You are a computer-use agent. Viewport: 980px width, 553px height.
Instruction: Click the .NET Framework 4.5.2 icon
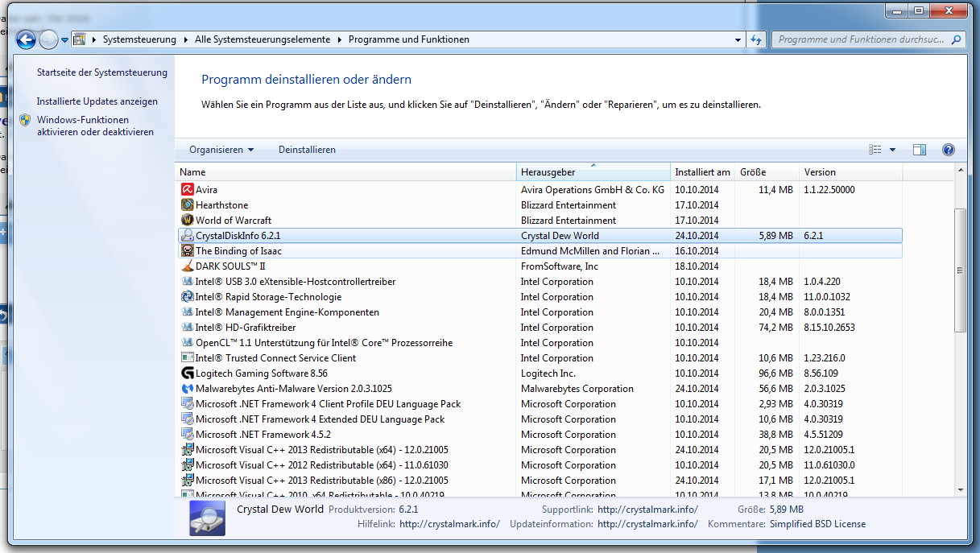pyautogui.click(x=187, y=435)
